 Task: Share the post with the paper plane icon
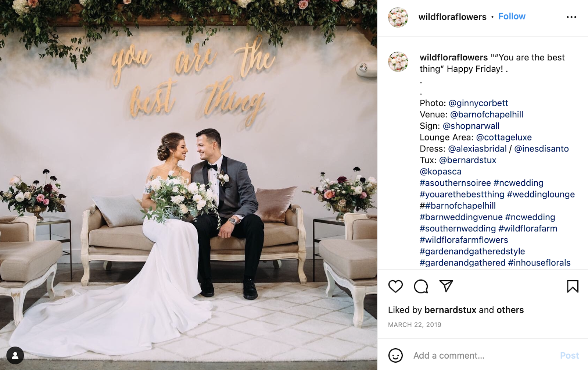tap(446, 286)
